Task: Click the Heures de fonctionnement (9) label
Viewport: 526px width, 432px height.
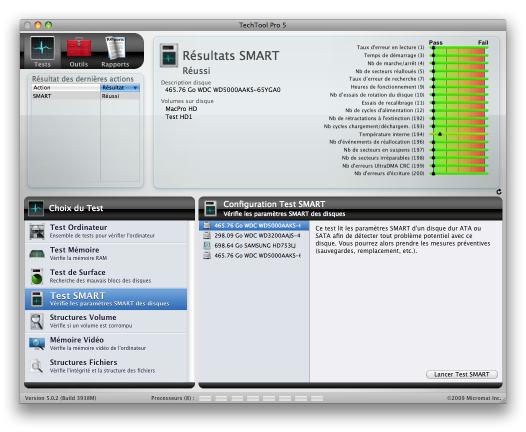Action: tap(387, 87)
